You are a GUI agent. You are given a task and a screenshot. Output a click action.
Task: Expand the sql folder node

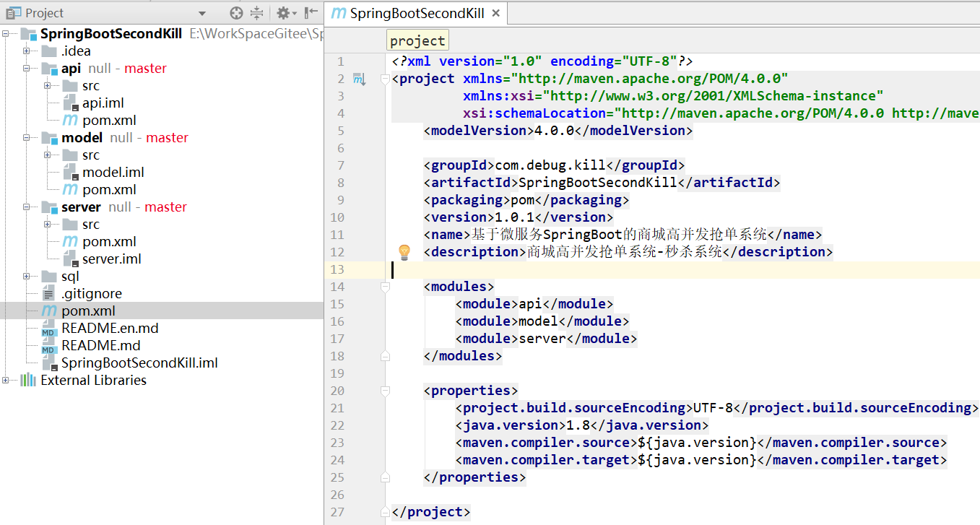pos(27,276)
